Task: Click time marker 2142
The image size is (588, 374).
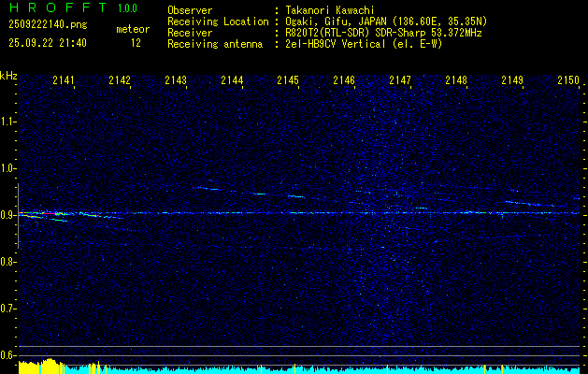Action: click(x=120, y=80)
